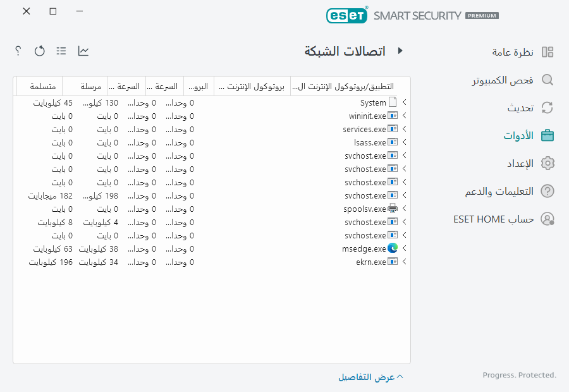
Task: Open the Tools (الأدوات) briefcase icon
Action: point(548,135)
